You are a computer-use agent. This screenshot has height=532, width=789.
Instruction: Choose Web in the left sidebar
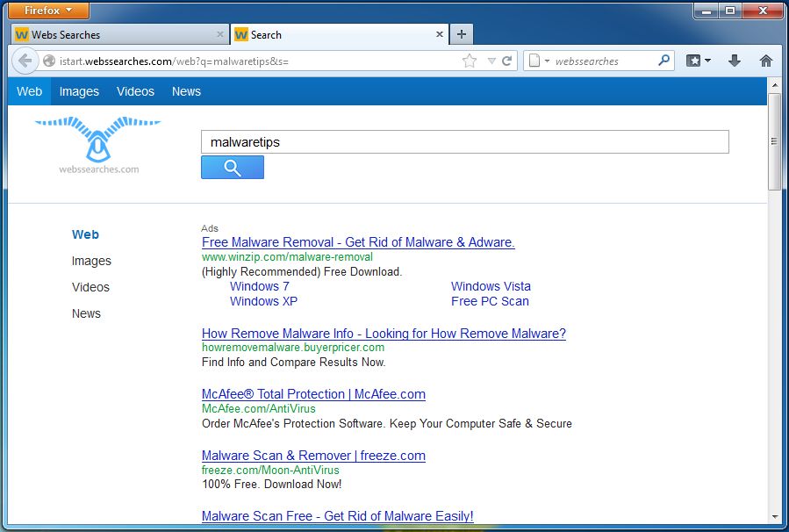[85, 234]
